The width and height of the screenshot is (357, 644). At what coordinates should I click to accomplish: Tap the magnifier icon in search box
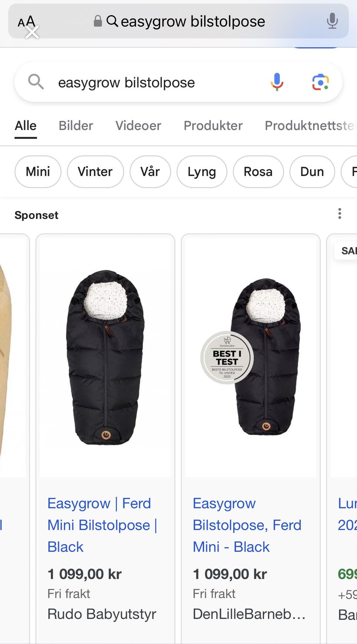coord(36,82)
